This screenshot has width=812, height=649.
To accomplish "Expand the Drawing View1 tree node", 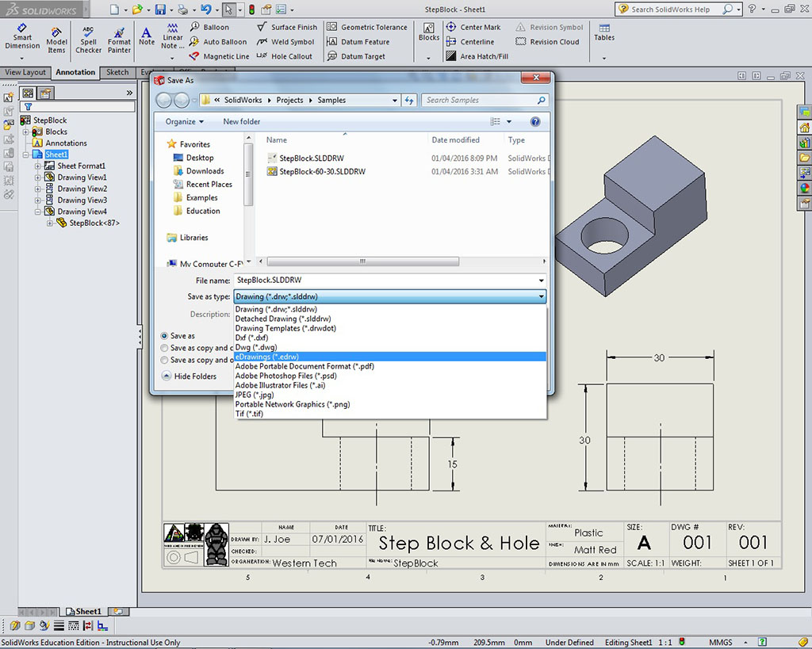I will tap(37, 178).
